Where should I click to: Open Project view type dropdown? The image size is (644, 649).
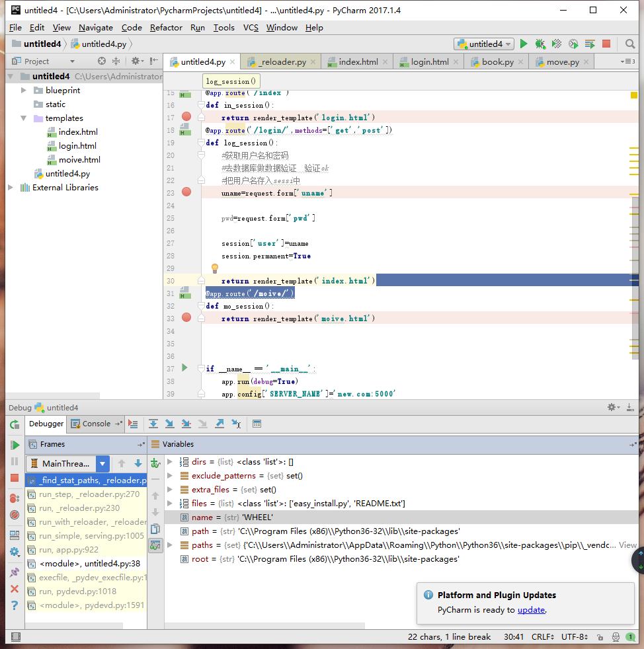(73, 61)
